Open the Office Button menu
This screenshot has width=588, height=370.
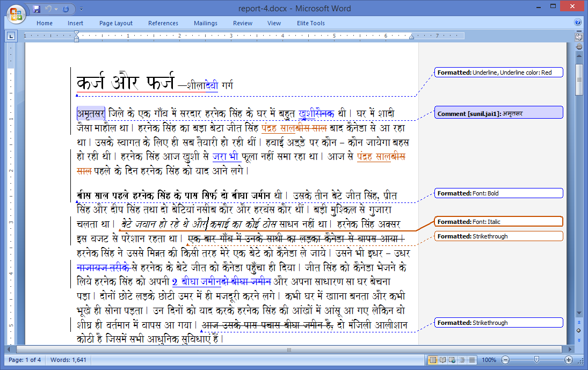tap(16, 14)
